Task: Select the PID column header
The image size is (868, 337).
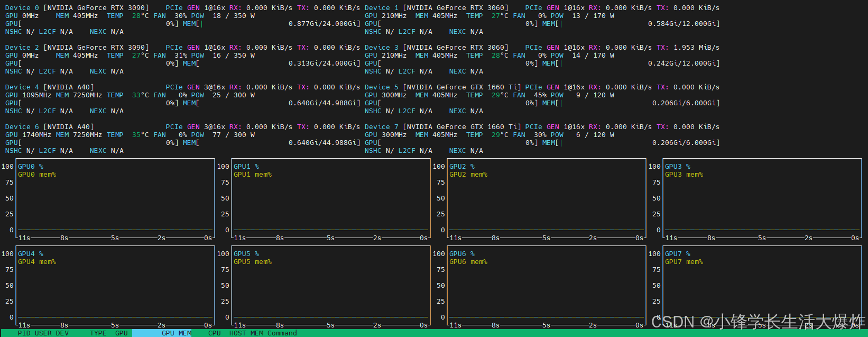Action: pyautogui.click(x=24, y=333)
